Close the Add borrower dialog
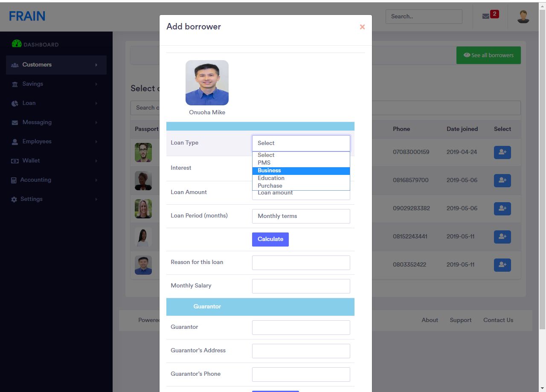The width and height of the screenshot is (546, 392). [x=362, y=27]
